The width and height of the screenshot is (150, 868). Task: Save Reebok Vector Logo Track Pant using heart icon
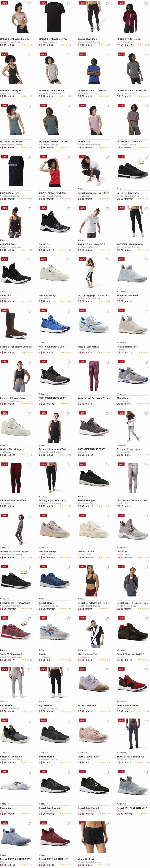pos(107,157)
